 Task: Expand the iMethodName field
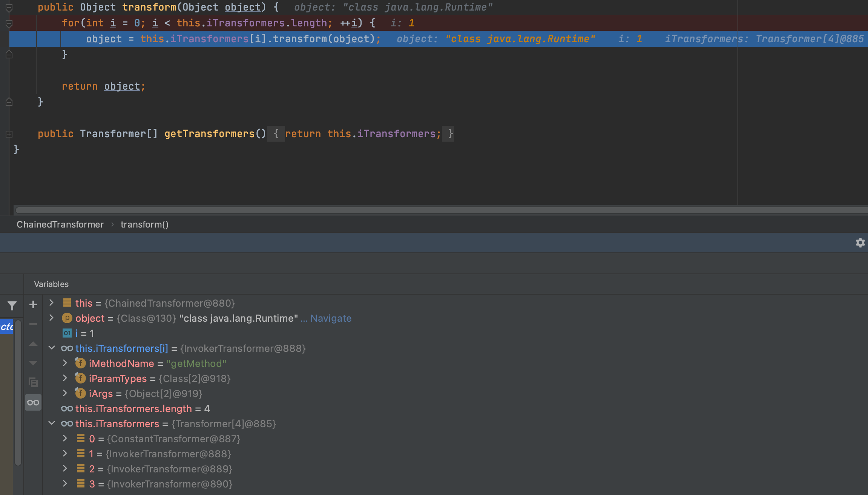click(x=65, y=363)
